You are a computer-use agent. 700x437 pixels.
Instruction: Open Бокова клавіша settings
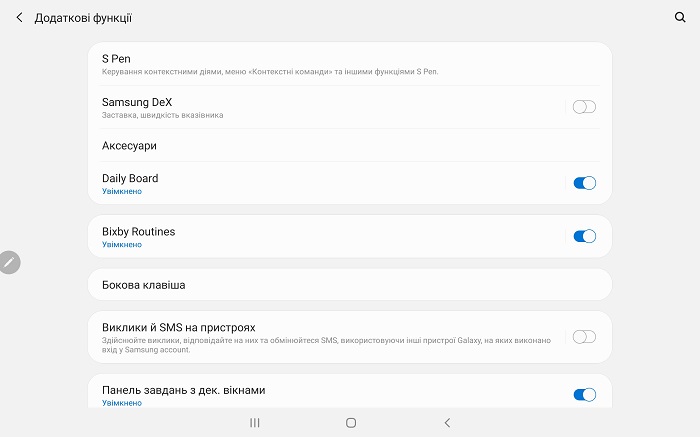point(144,285)
